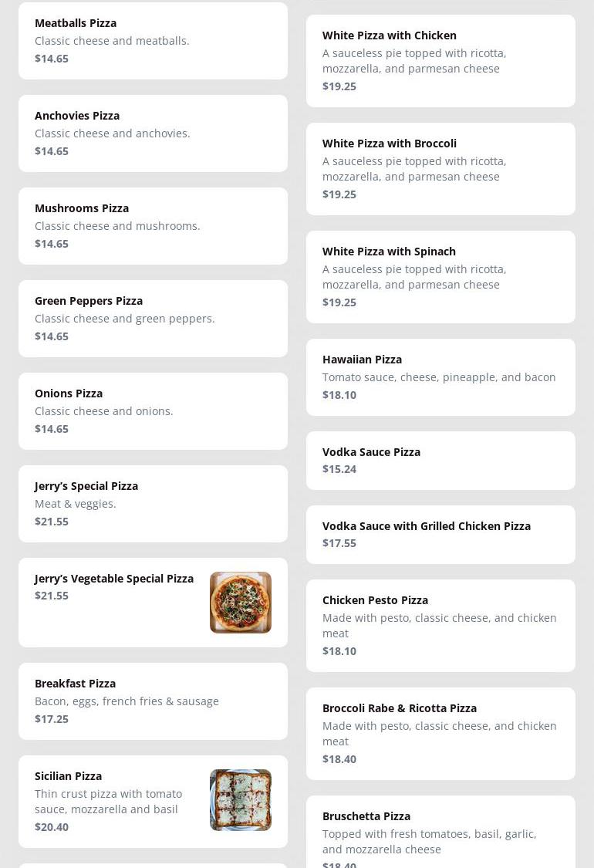Choose White Pizza with Spinach
Image resolution: width=594 pixels, height=868 pixels.
coord(440,277)
